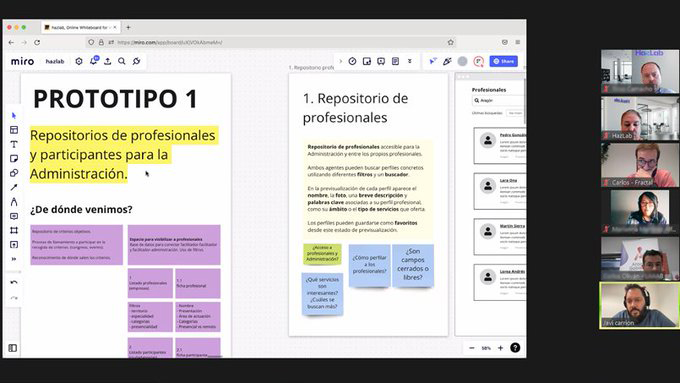Select the '¿Son campos cerrados o libres?' sticky
This screenshot has height=383, width=680.
413,265
